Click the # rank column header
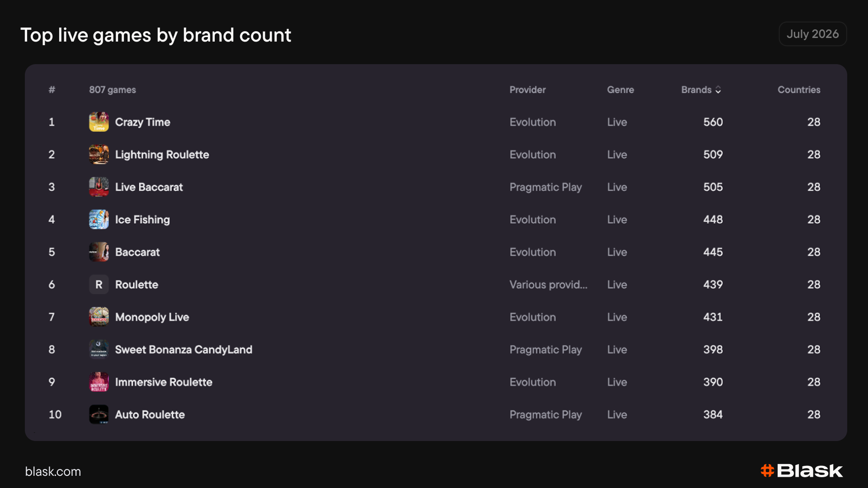 point(52,90)
